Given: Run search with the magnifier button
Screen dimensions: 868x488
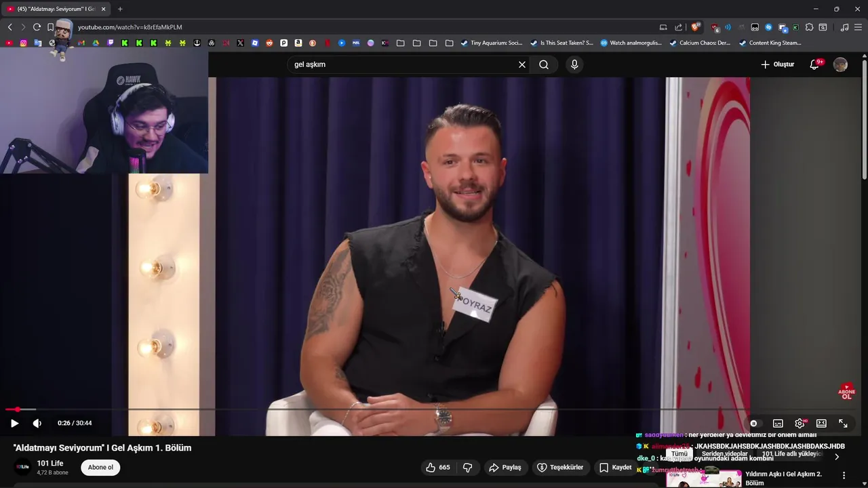Looking at the screenshot, I should pos(544,64).
